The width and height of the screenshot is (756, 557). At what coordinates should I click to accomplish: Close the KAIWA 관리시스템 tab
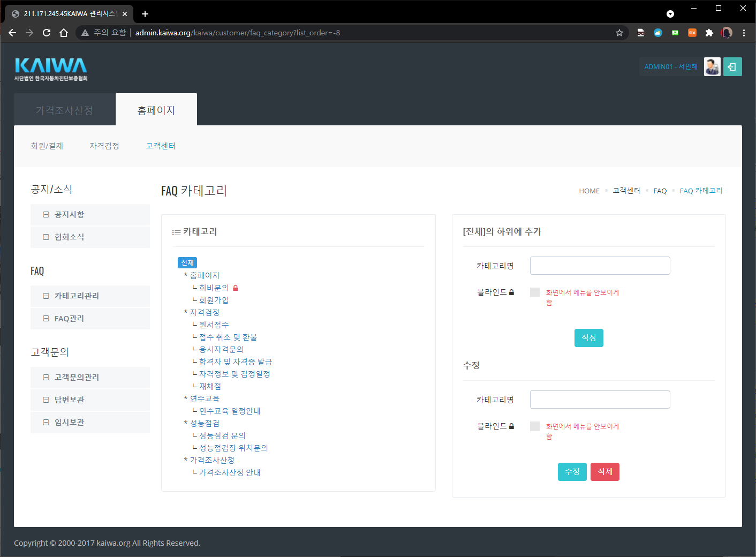pos(125,14)
